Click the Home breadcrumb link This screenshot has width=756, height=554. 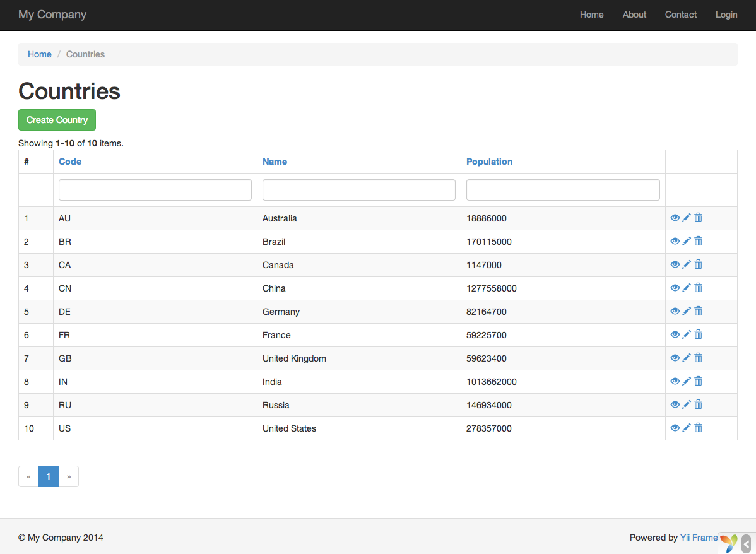pos(40,54)
